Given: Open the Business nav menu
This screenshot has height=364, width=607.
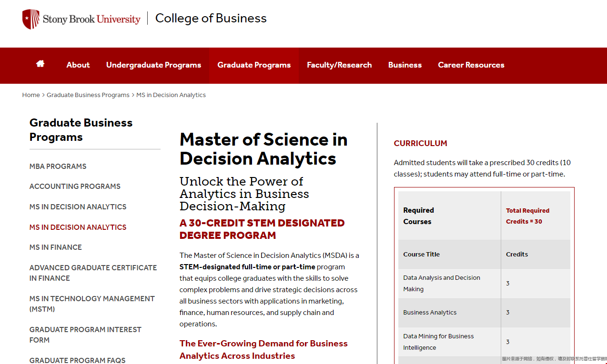Looking at the screenshot, I should click(405, 65).
